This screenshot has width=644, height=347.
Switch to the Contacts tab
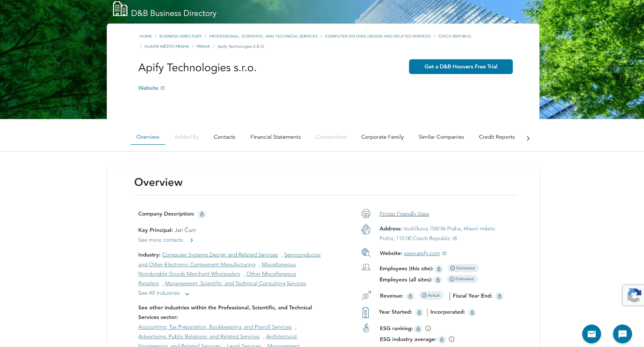(x=225, y=137)
